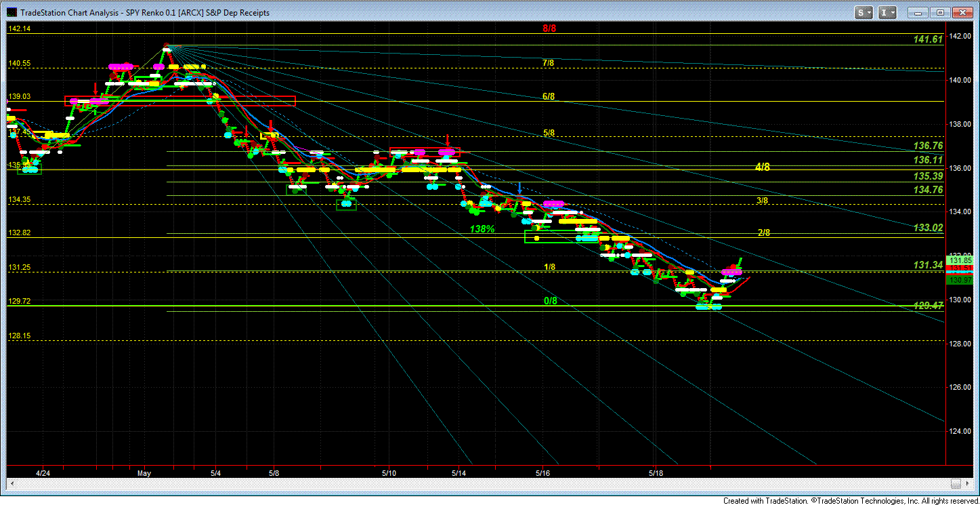Click the 129.47 price level label

tap(928, 306)
